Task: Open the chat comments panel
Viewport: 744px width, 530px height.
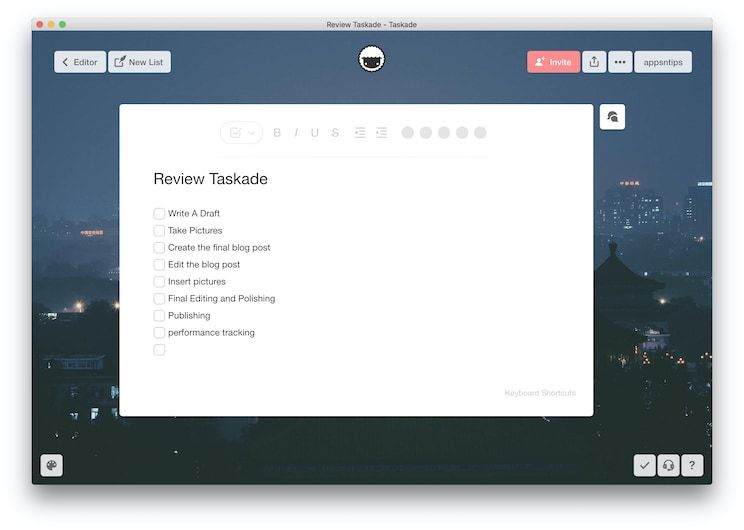Action: (x=612, y=117)
